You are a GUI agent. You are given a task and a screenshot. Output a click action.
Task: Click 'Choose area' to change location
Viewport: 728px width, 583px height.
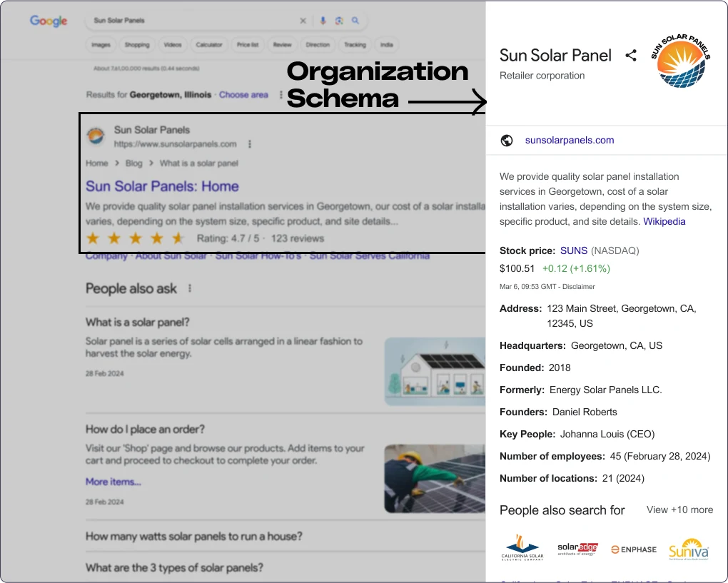[243, 94]
